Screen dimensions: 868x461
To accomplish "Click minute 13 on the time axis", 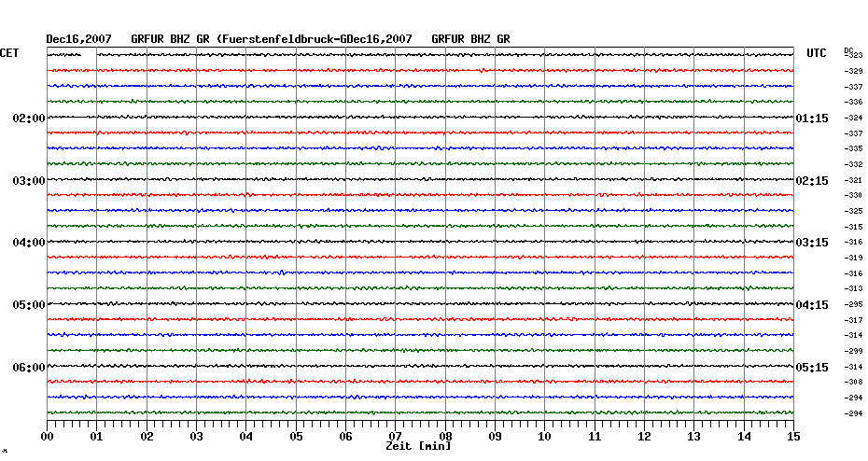I will click(x=694, y=436).
